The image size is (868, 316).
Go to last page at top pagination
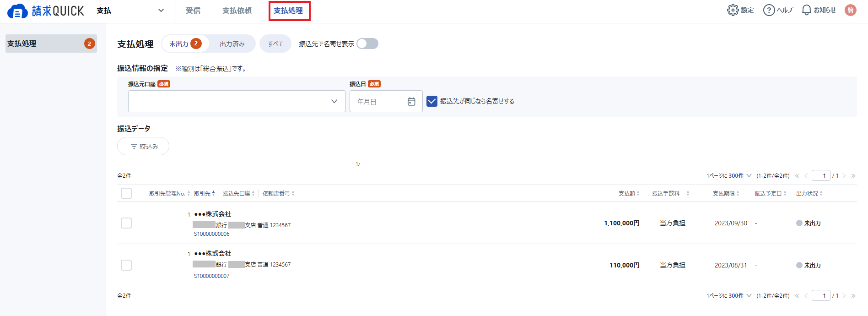coord(853,176)
